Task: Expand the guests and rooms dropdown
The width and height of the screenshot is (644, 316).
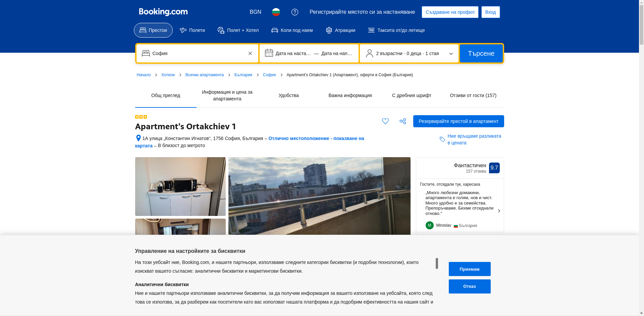Action: 409,53
